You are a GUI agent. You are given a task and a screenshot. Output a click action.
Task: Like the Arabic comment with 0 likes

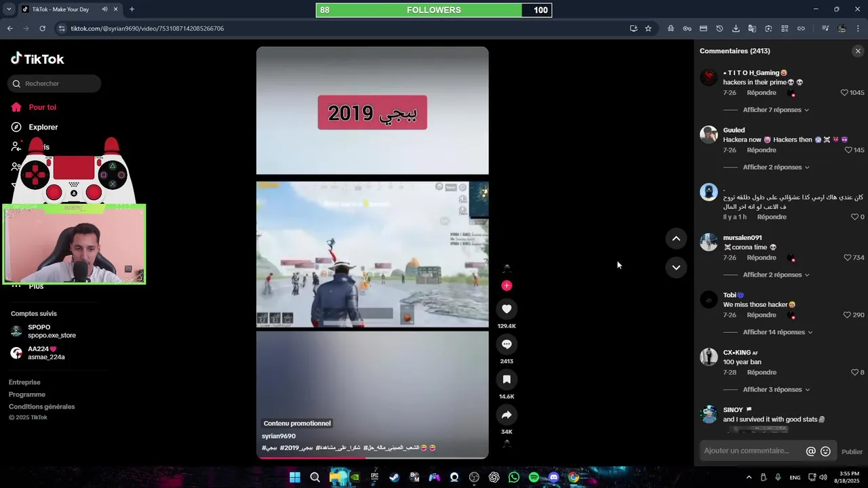pos(854,217)
